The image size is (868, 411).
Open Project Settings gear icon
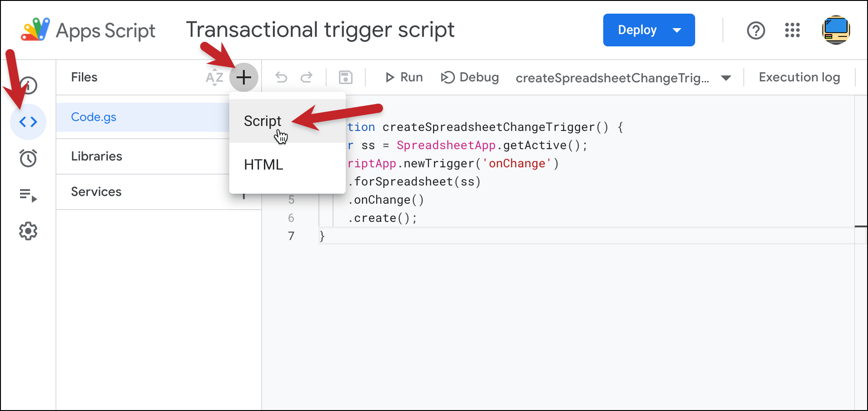click(28, 231)
